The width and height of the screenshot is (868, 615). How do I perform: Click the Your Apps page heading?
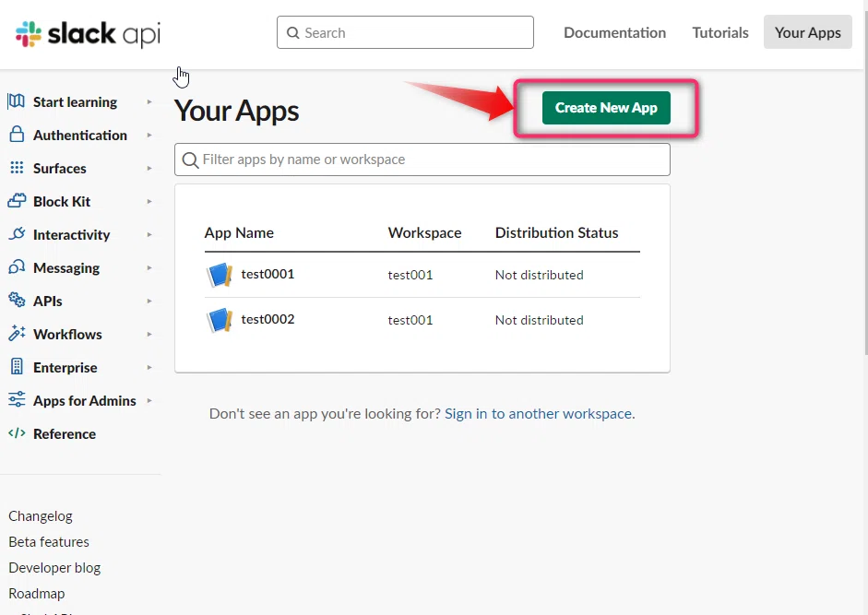[x=236, y=111]
